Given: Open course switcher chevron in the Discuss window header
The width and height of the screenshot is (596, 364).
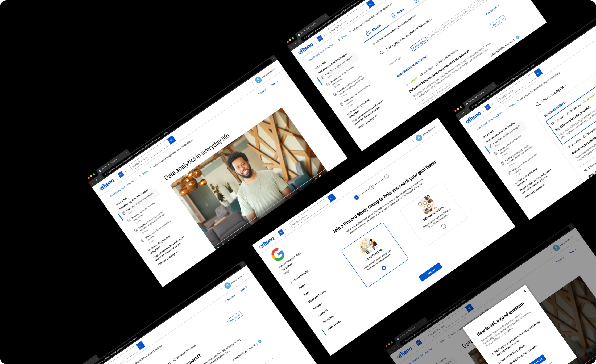Looking at the screenshot, I should (x=324, y=35).
